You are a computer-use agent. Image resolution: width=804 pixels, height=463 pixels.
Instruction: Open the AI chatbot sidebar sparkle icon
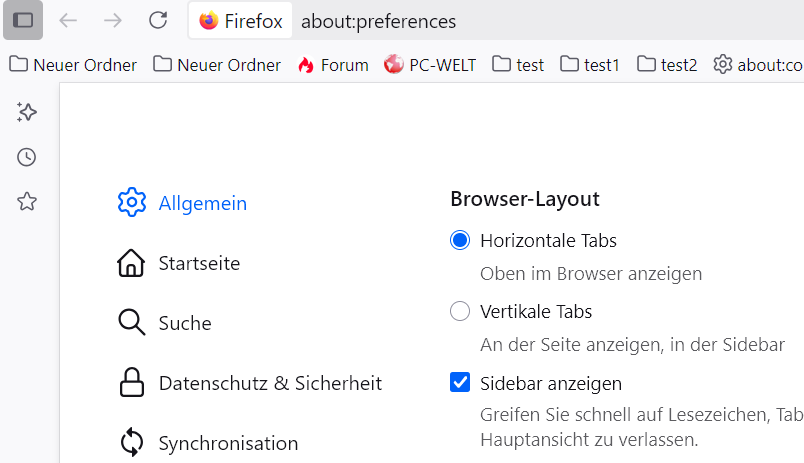pyautogui.click(x=27, y=112)
